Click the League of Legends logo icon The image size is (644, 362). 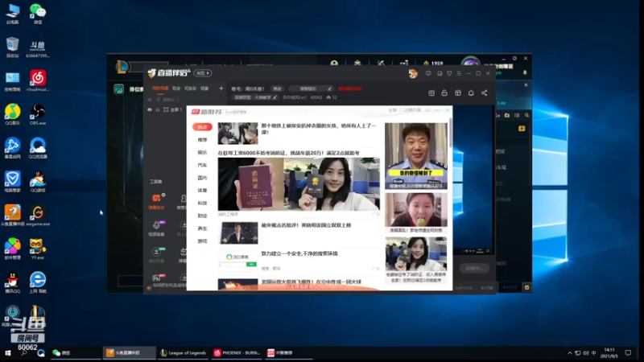[122, 67]
